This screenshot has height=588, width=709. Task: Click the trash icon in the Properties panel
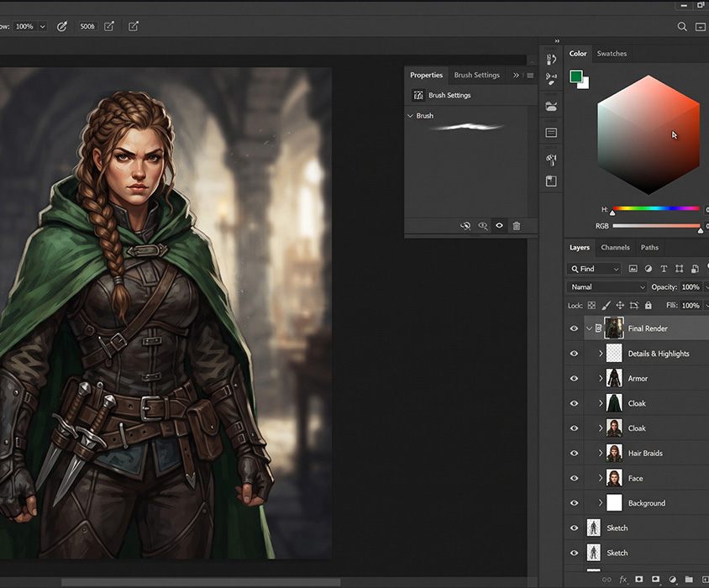[x=517, y=226]
